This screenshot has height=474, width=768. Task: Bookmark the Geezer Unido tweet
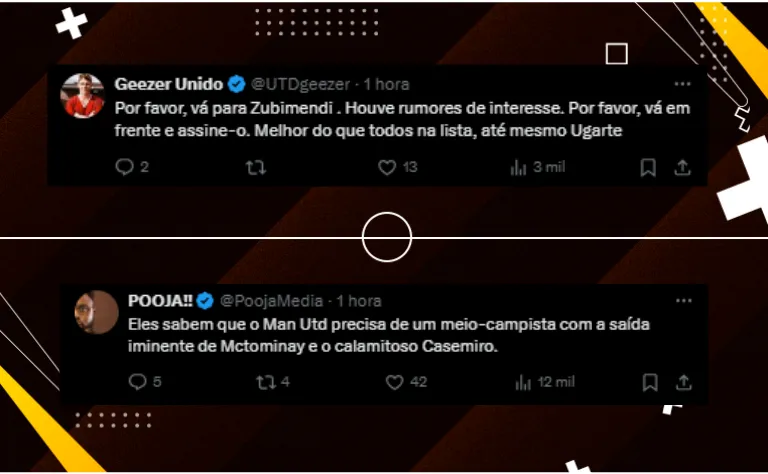(x=648, y=167)
